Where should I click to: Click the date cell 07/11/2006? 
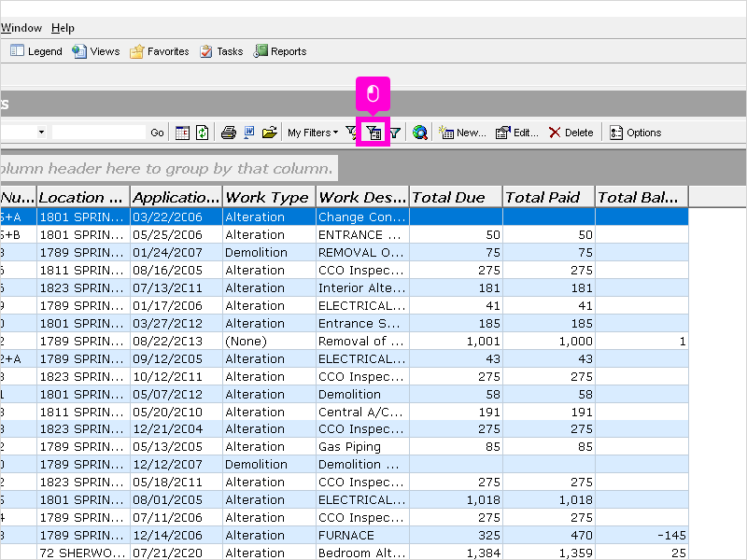[176, 518]
